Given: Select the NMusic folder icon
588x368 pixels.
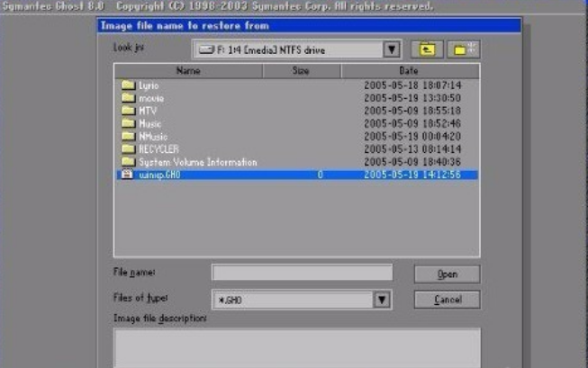Looking at the screenshot, I should pyautogui.click(x=128, y=136).
